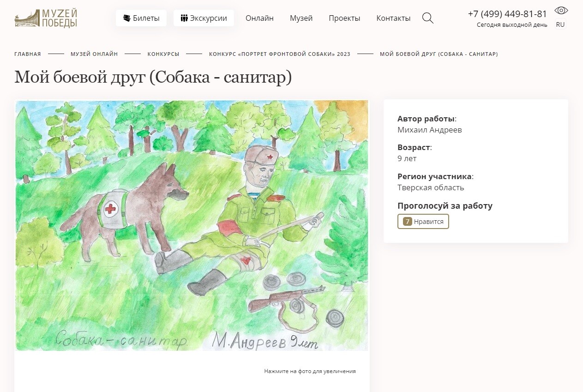583x392 pixels.
Task: Go to Главная breadcrumb link
Action: pyautogui.click(x=28, y=54)
